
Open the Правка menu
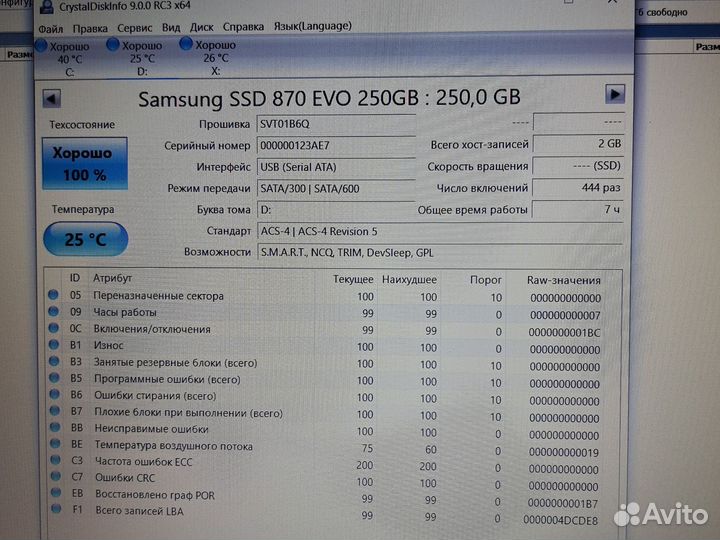pyautogui.click(x=90, y=28)
